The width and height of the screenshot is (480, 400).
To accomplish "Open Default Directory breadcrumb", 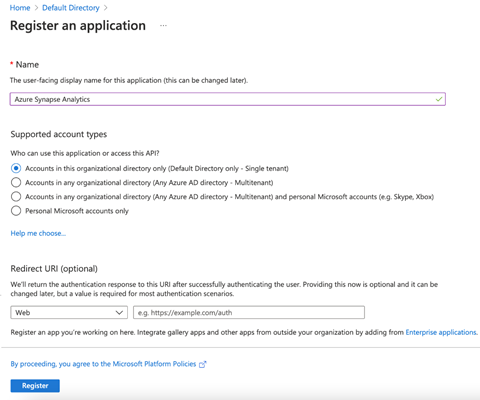I will 71,8.
